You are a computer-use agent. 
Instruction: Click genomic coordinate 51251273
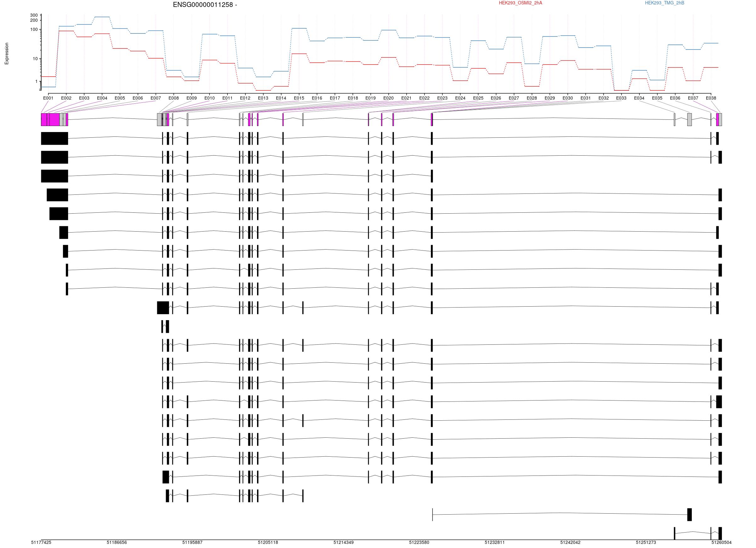(646, 542)
